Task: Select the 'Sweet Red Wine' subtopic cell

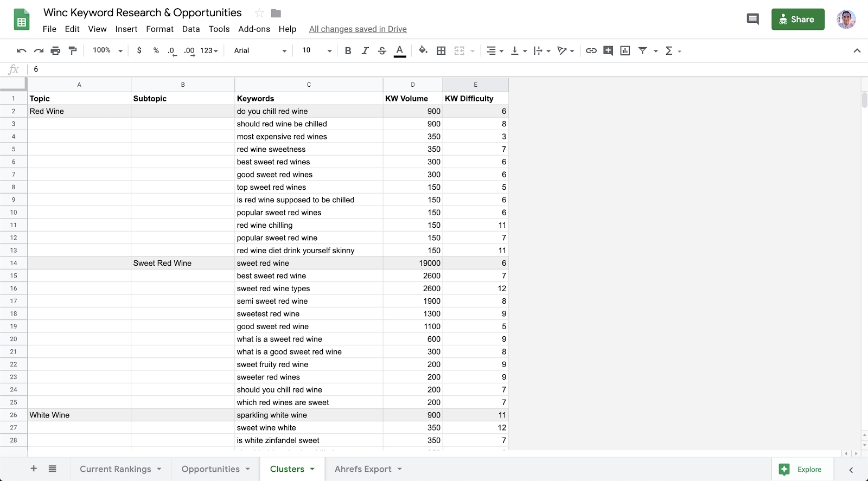Action: [x=183, y=263]
